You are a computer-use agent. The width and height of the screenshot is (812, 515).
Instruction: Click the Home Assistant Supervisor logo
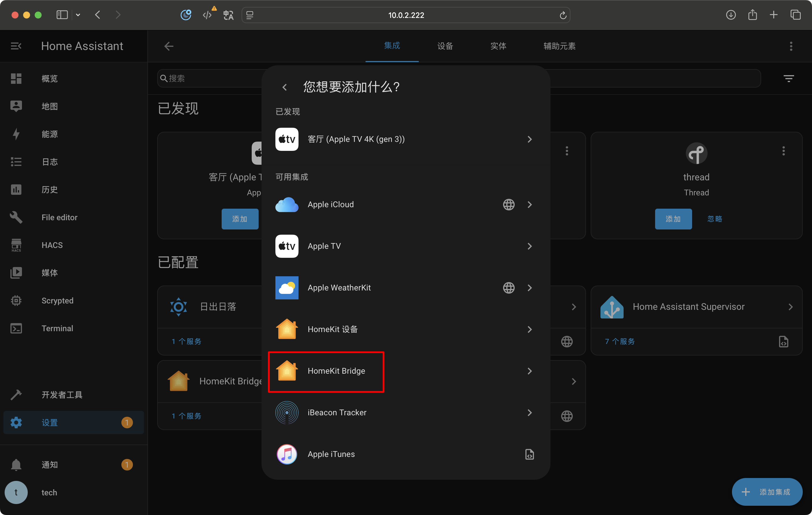point(612,307)
